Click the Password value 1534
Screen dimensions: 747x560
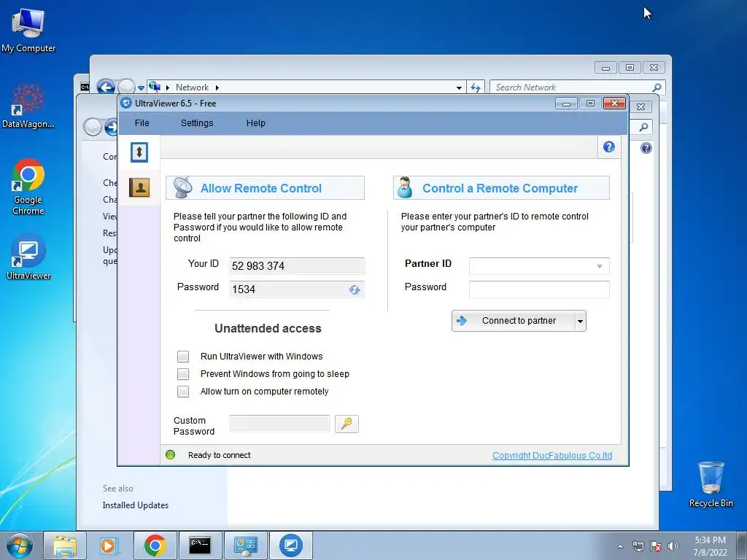[244, 289]
